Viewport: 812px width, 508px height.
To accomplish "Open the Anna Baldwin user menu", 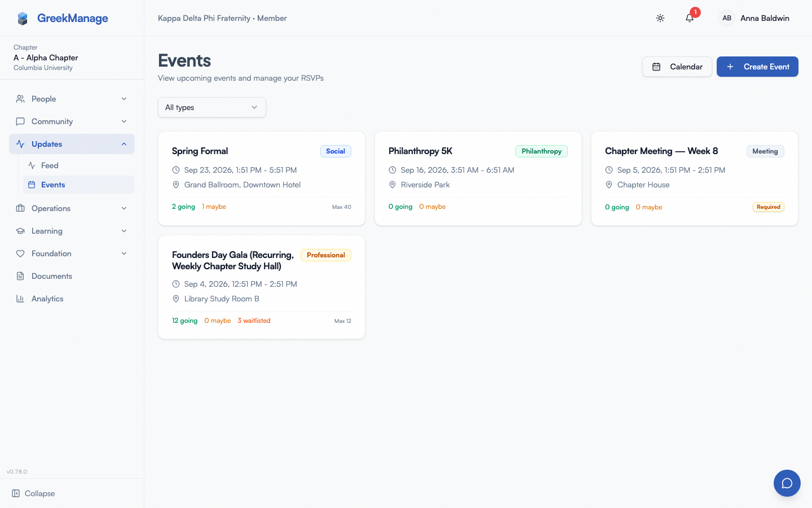I will [755, 18].
